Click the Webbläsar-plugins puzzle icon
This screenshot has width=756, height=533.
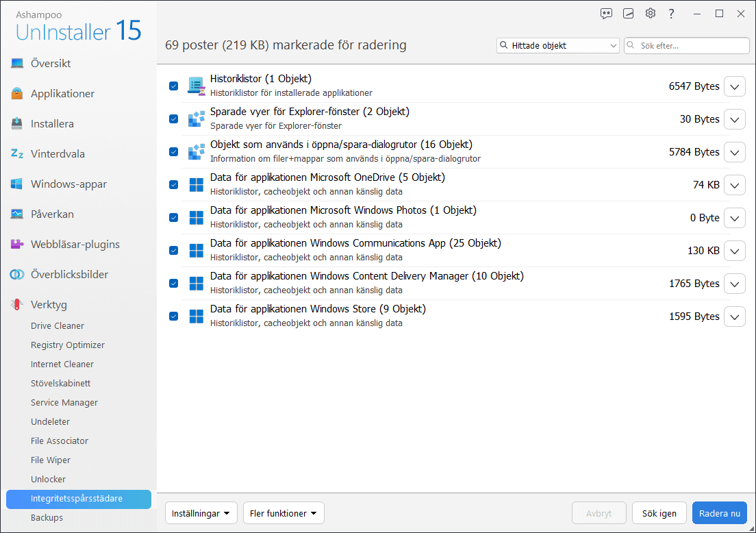[17, 244]
